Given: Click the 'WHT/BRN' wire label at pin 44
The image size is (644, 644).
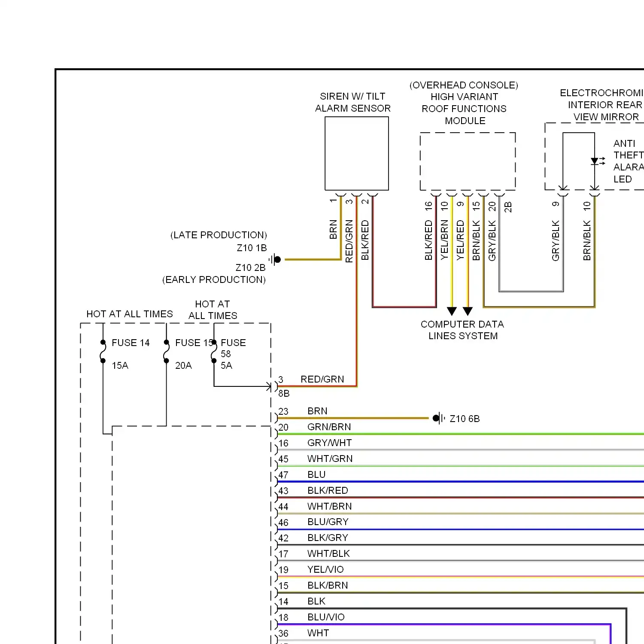Looking at the screenshot, I should 329,506.
